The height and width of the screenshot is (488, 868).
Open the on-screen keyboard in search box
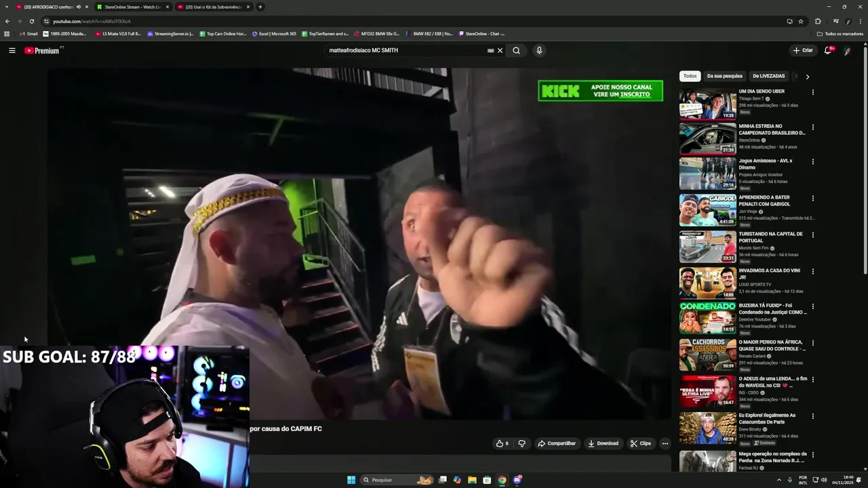(490, 50)
